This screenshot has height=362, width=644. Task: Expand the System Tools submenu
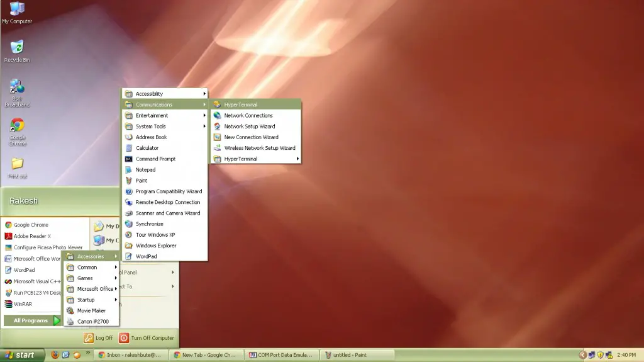coord(165,127)
